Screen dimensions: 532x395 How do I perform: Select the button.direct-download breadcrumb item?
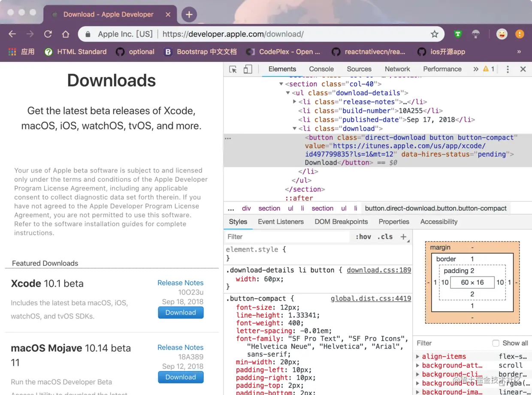[436, 209]
